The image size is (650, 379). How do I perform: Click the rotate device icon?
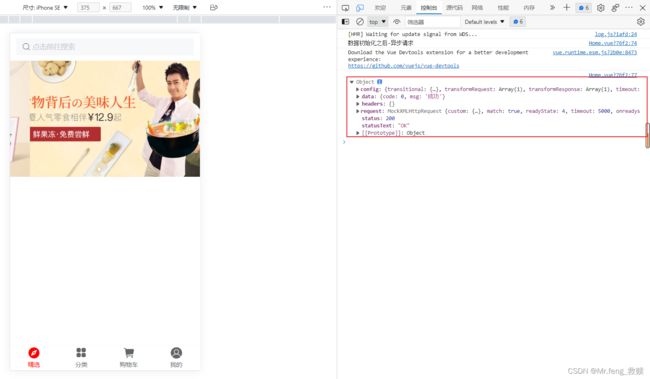[214, 7]
